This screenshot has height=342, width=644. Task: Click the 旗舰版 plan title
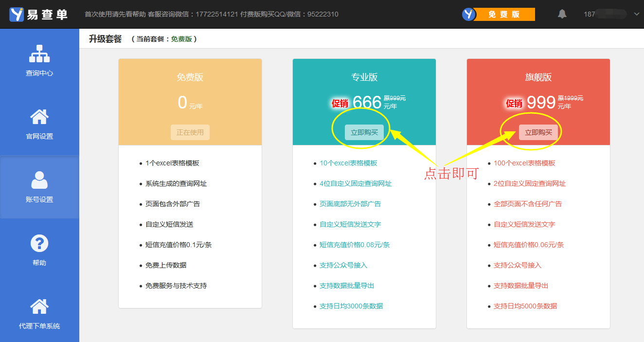(x=538, y=77)
